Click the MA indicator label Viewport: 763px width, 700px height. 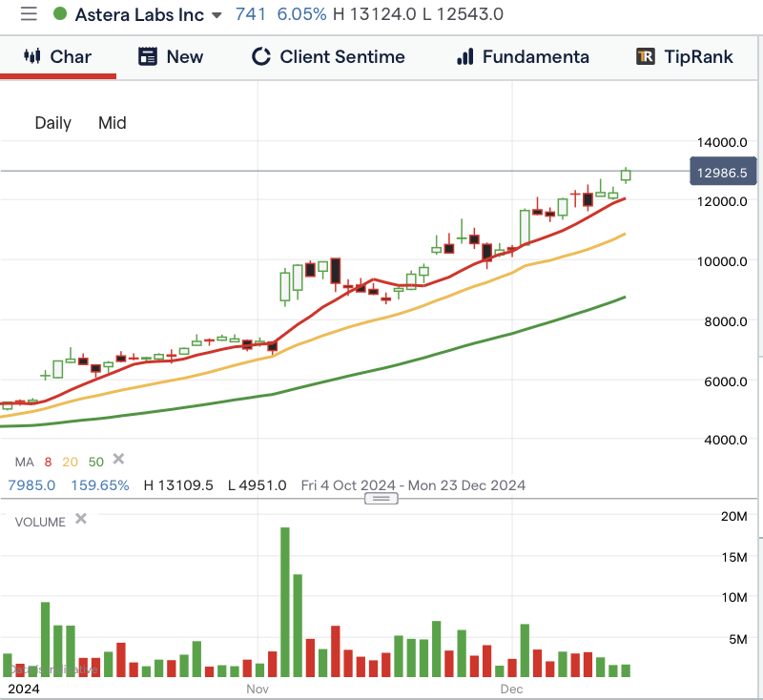25,462
